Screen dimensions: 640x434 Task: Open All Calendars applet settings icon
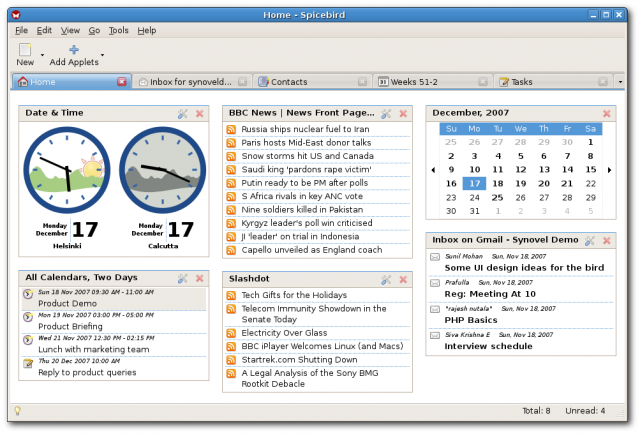tap(183, 278)
